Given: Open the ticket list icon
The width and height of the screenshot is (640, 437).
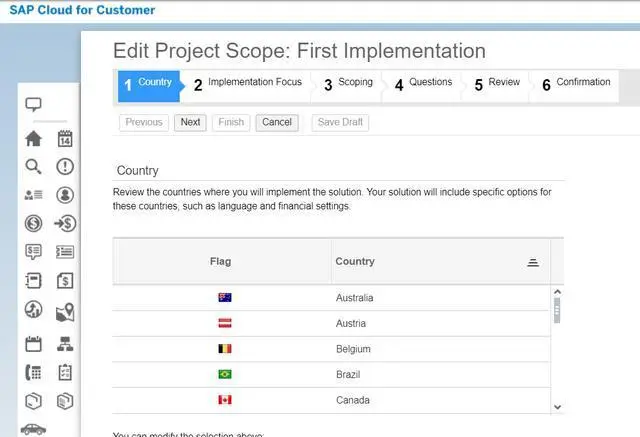Looking at the screenshot, I should pyautogui.click(x=65, y=252).
